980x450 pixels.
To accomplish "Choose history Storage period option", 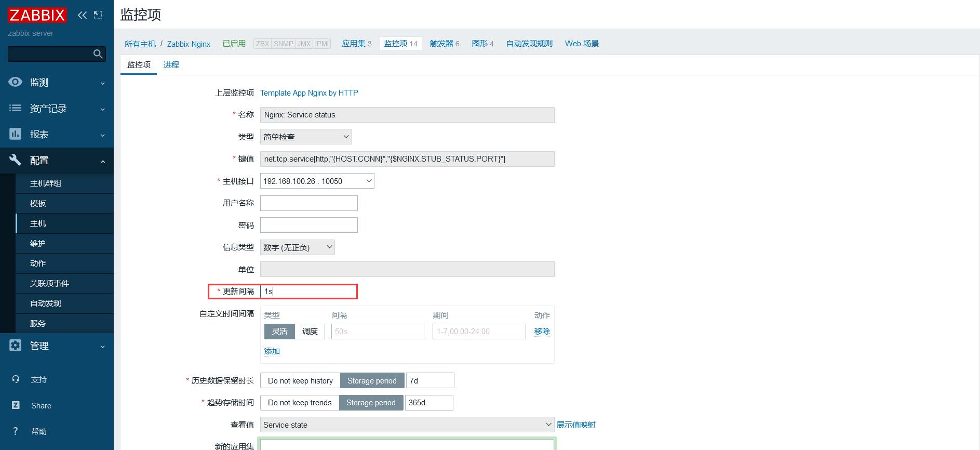I will point(372,380).
